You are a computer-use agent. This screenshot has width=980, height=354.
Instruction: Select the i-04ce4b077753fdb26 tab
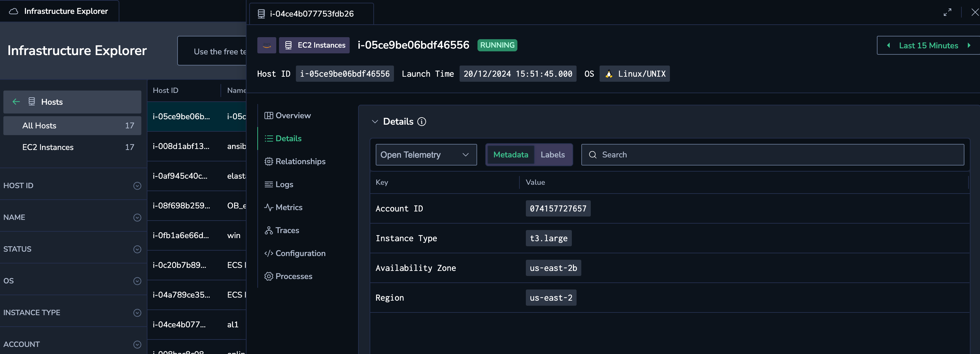[x=311, y=14]
